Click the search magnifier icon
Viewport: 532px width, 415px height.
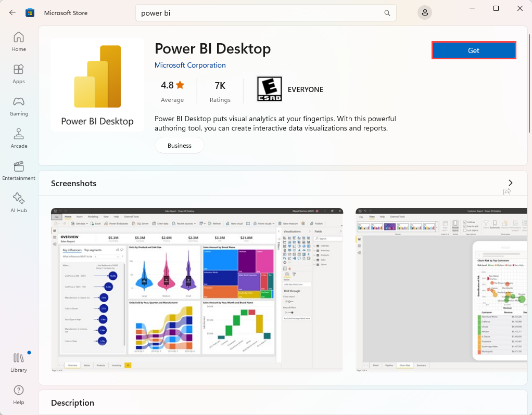(387, 13)
